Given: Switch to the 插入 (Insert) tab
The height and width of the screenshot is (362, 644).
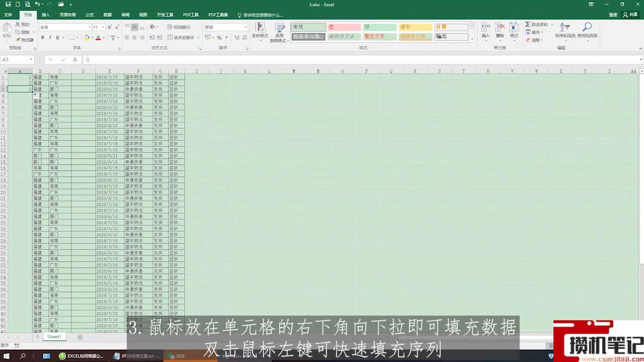Looking at the screenshot, I should pyautogui.click(x=46, y=15).
